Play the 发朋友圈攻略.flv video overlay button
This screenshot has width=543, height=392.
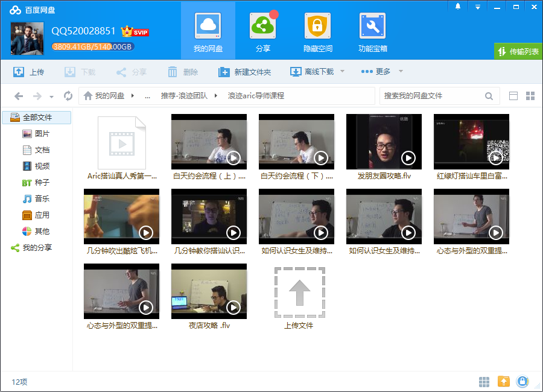click(x=408, y=158)
